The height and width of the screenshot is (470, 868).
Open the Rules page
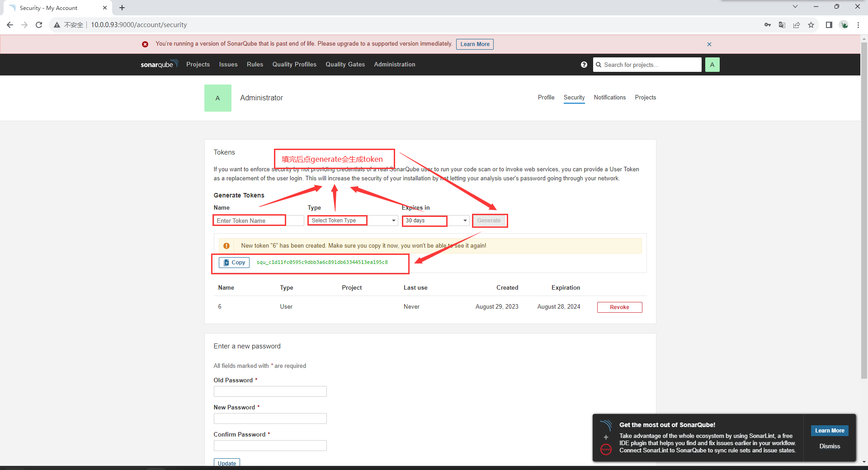(255, 65)
